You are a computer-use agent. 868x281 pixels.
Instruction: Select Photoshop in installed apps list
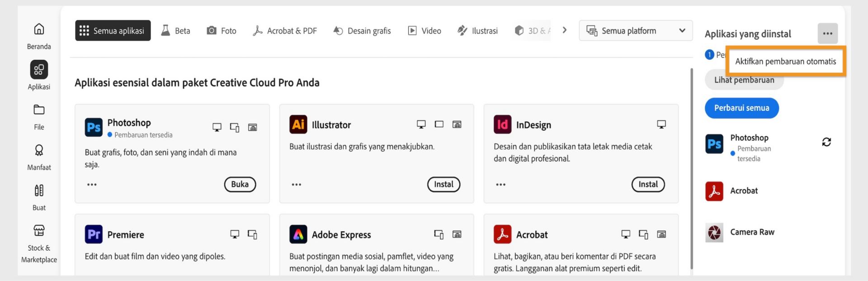tap(750, 138)
